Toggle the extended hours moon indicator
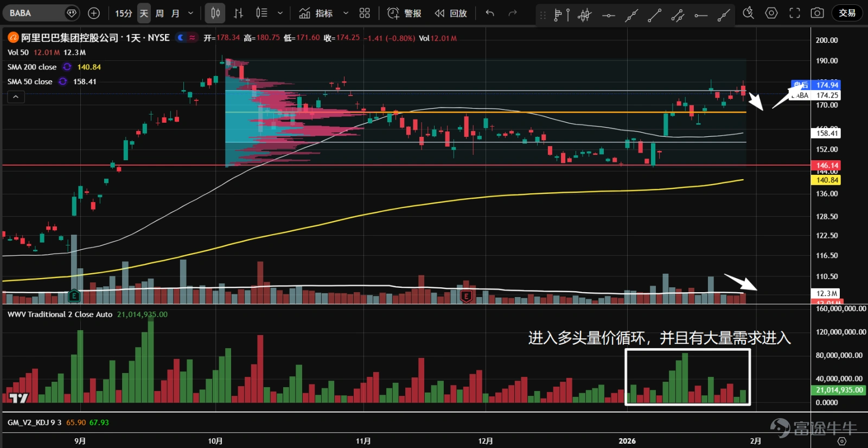 click(181, 37)
